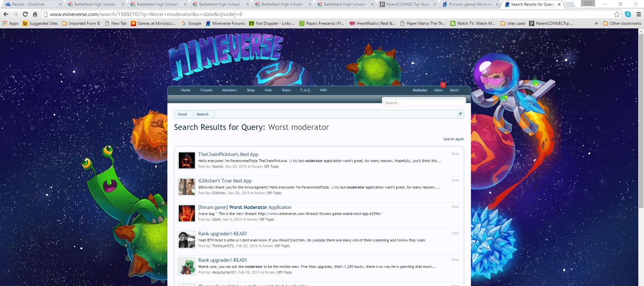Screen dimensions: 644x286
Task: Show more bookmarks with the chevron
Action: 596,23
